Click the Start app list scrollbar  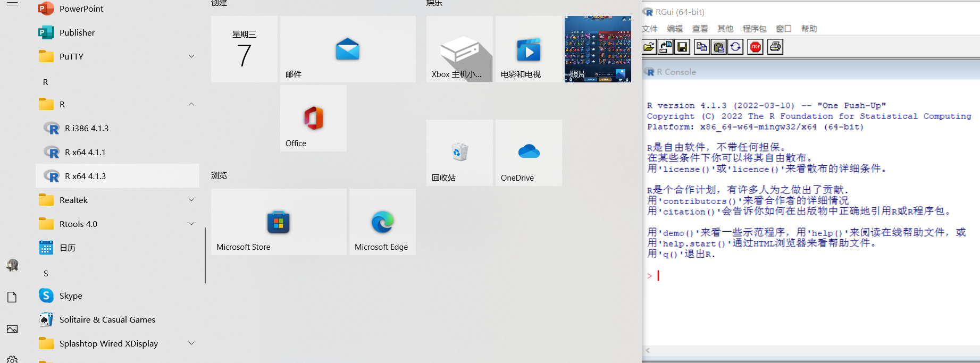pyautogui.click(x=205, y=255)
